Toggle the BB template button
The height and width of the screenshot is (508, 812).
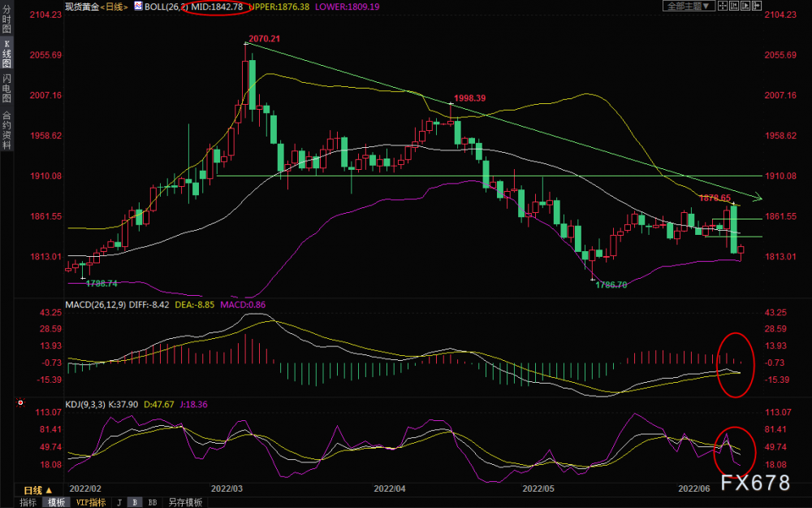153,502
